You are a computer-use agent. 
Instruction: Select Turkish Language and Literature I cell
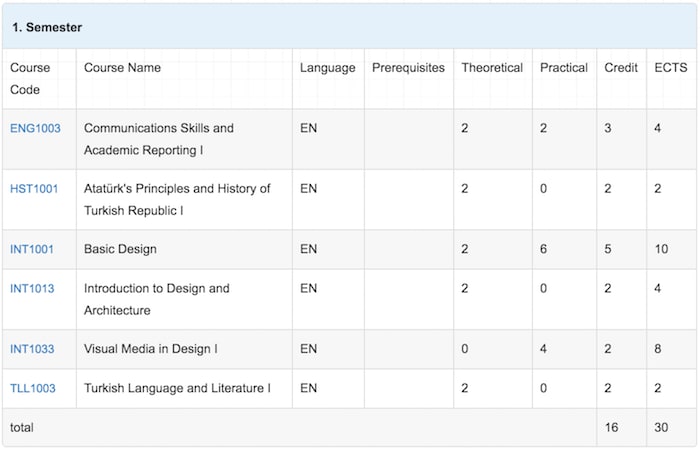[x=184, y=388]
